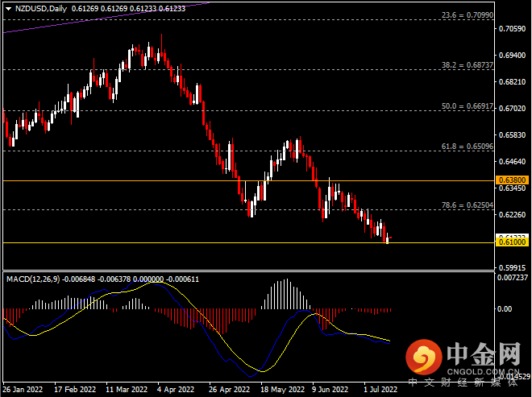The width and height of the screenshot is (532, 397).
Task: Click the 0.63450 price axis value
Action: tap(512, 188)
